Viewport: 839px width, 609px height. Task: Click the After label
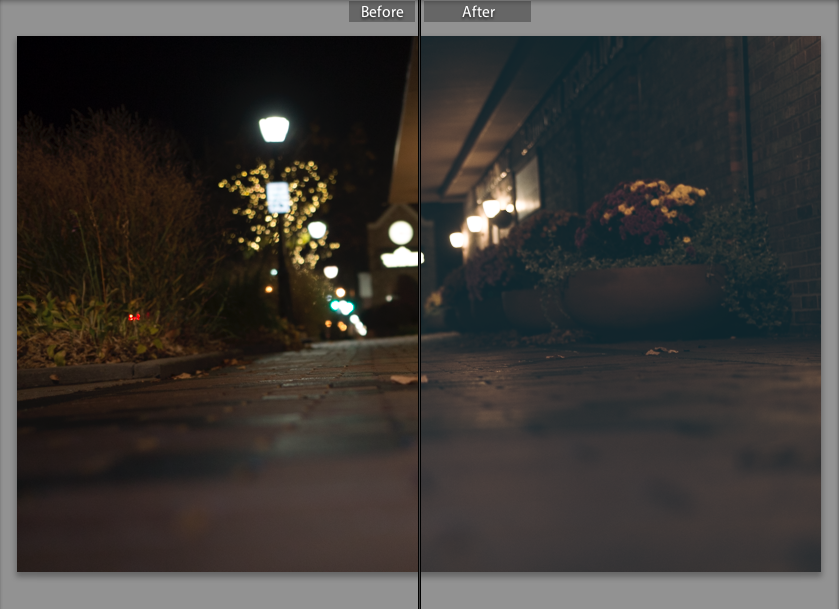click(477, 12)
